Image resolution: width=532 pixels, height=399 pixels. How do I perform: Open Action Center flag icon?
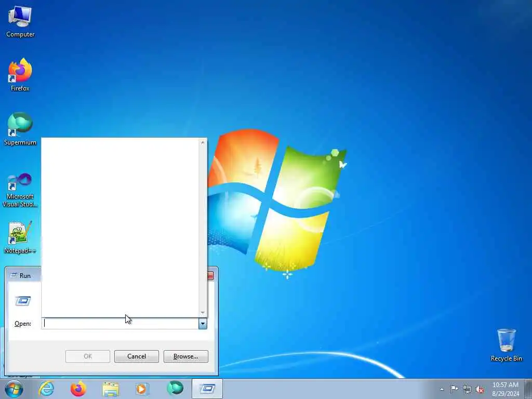pyautogui.click(x=454, y=389)
